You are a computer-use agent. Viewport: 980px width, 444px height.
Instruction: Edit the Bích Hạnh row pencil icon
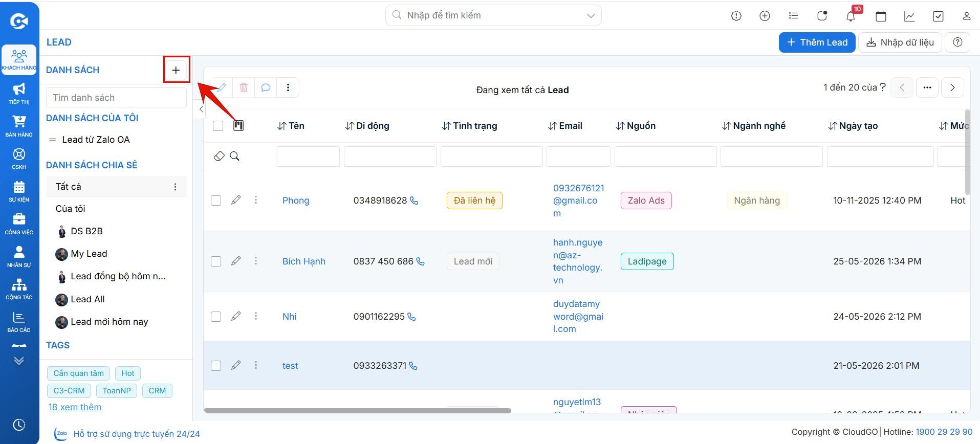point(236,261)
